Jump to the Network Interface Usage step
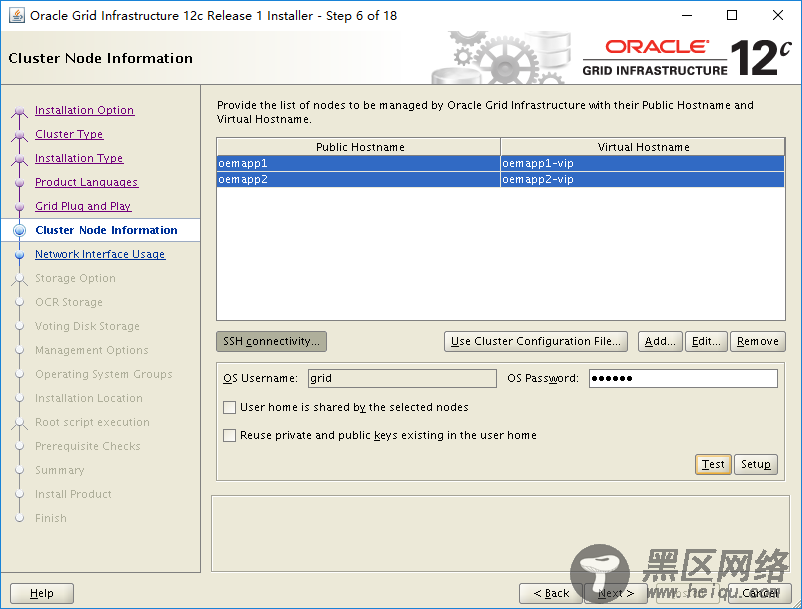This screenshot has height=609, width=802. point(100,254)
